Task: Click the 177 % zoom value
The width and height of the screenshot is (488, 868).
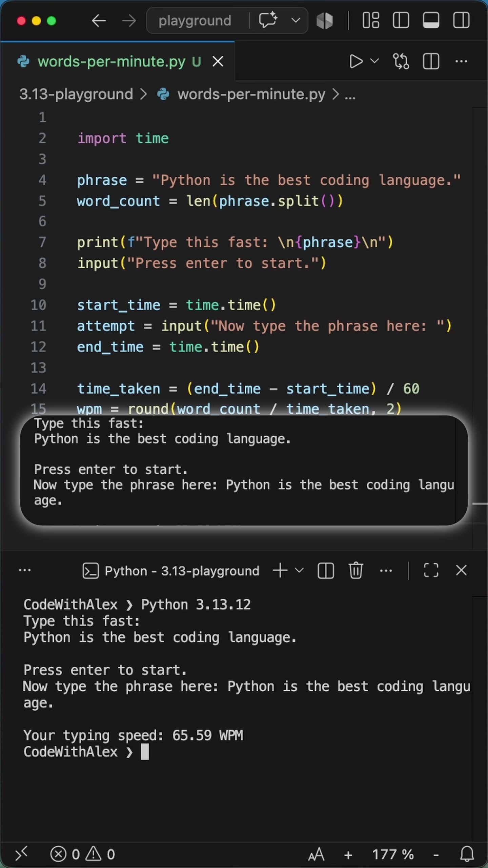Action: pos(393,854)
